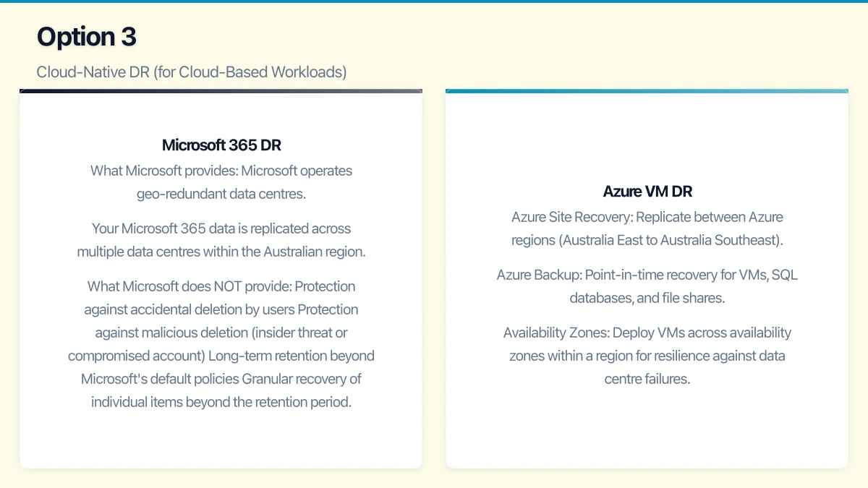This screenshot has height=488, width=868.
Task: Select the Cloud-Native DR subtitle text
Action: [192, 72]
